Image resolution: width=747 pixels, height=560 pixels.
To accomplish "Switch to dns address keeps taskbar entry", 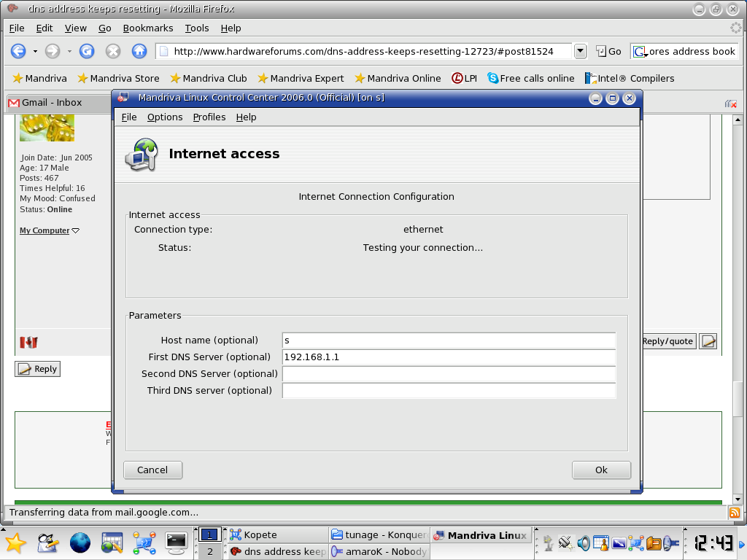I will click(277, 551).
